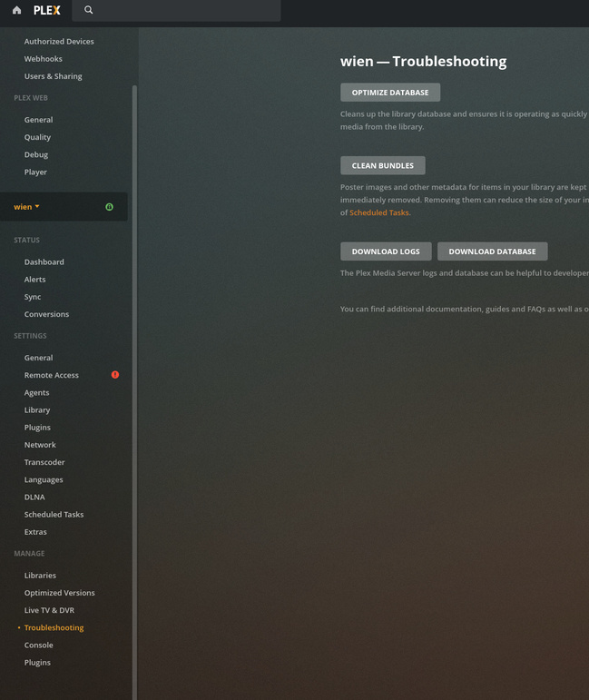
Task: Open Scheduled Tasks in the sidebar
Action: pyautogui.click(x=54, y=514)
